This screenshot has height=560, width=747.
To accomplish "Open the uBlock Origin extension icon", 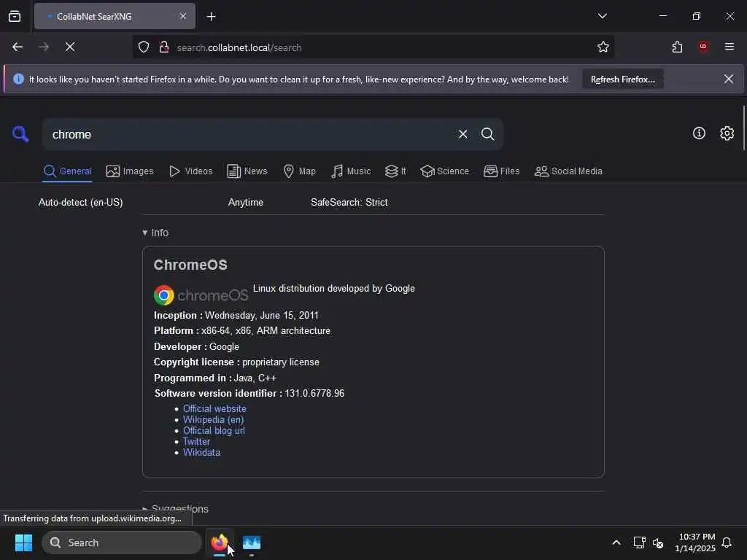I will point(703,46).
